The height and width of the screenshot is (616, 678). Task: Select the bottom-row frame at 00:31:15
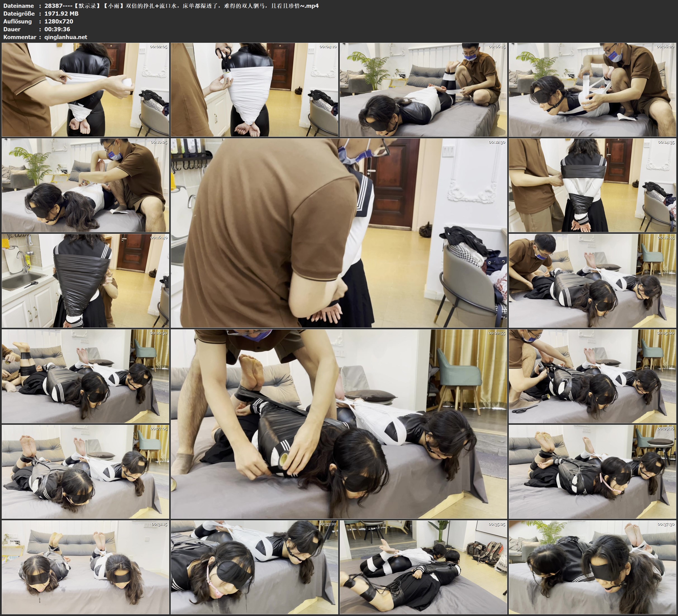85,567
